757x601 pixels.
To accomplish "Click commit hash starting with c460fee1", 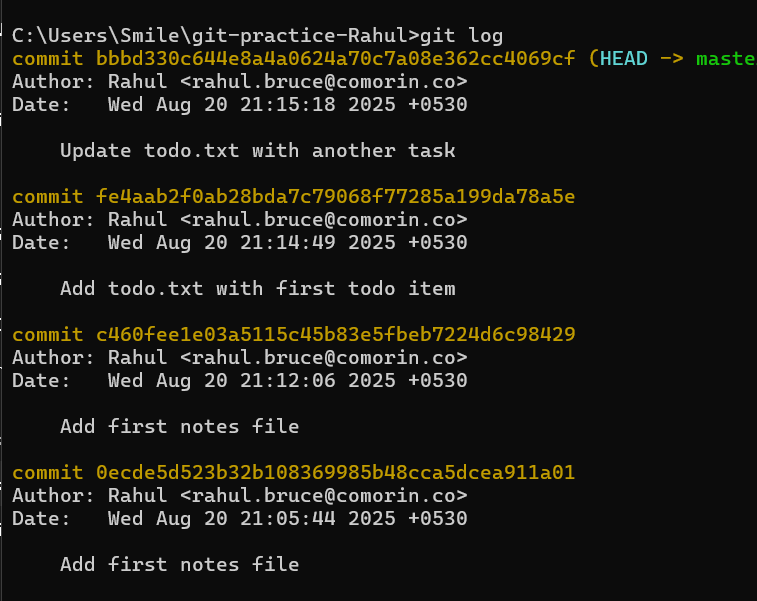I will pos(335,334).
